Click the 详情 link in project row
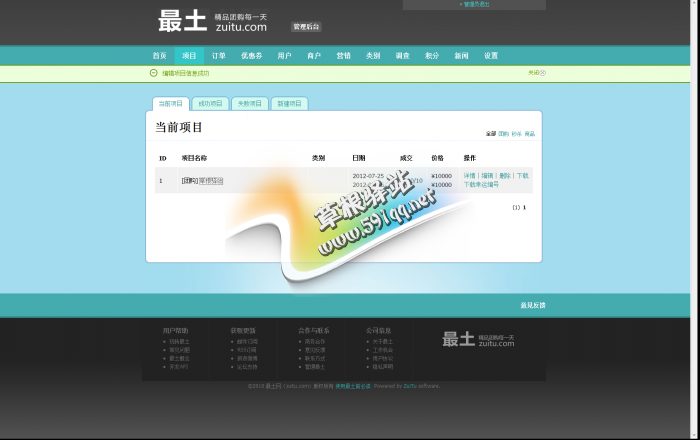 click(x=469, y=175)
